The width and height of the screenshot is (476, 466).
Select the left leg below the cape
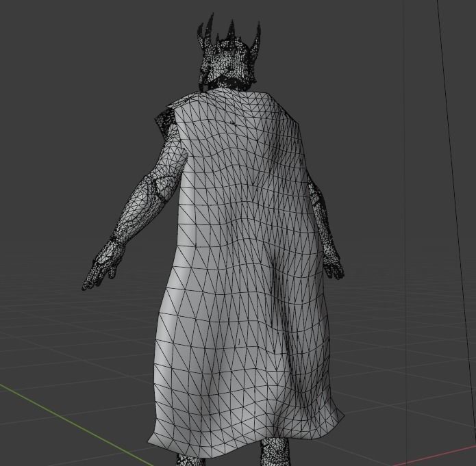[x=190, y=460]
